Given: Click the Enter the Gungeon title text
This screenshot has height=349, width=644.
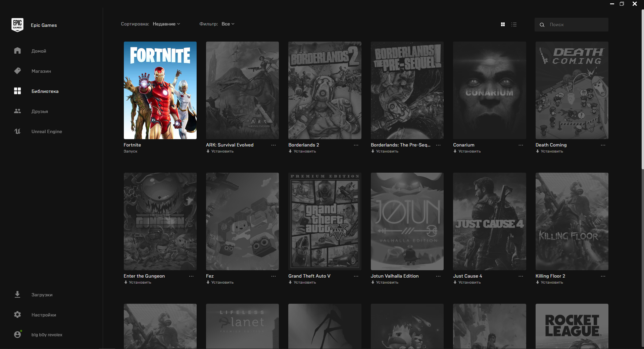Looking at the screenshot, I should [x=144, y=276].
